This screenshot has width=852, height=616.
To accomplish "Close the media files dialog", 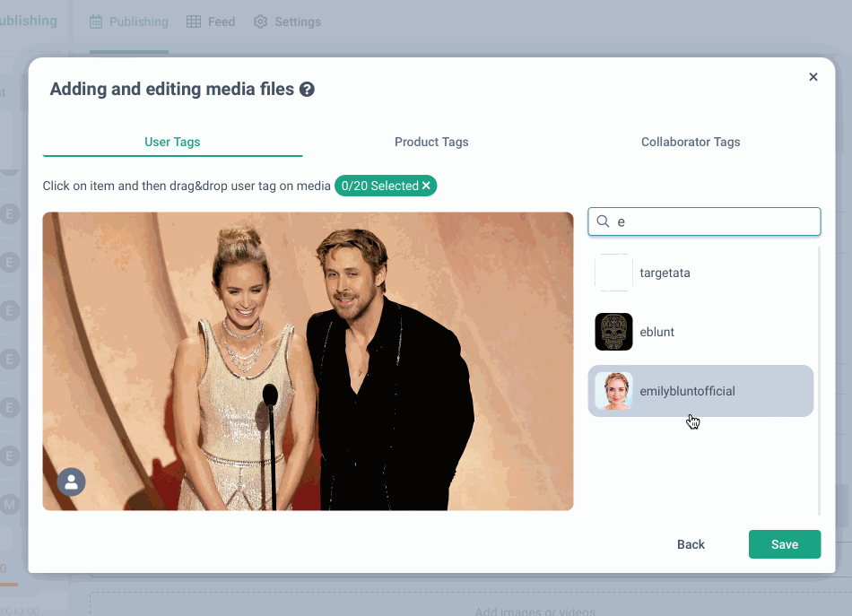I will (813, 77).
